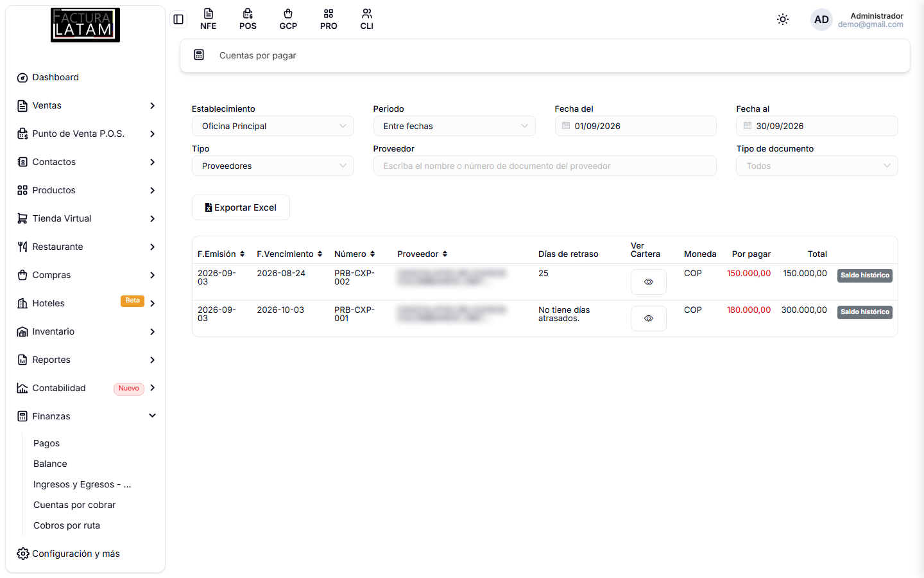Click the AD user avatar

point(821,20)
